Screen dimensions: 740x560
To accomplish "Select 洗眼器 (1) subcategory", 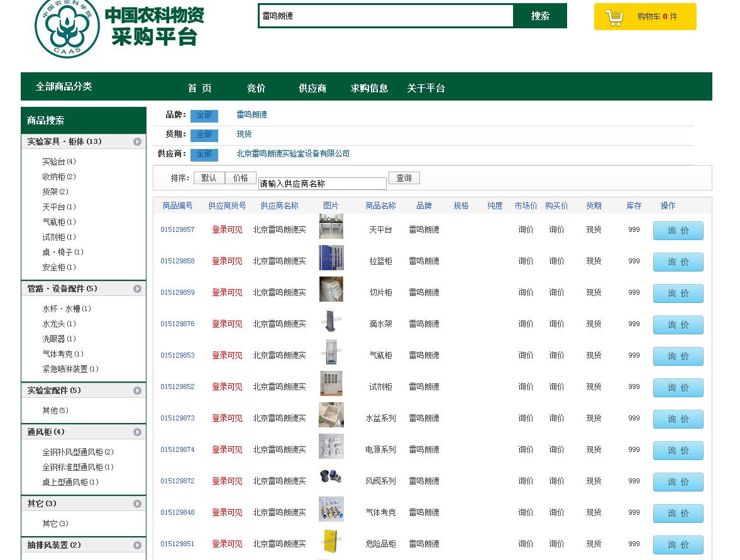I will (59, 339).
